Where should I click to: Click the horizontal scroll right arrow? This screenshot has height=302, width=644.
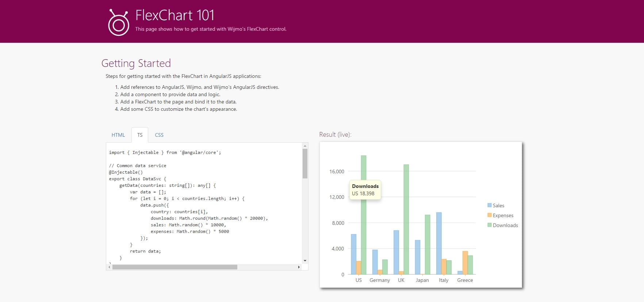[299, 267]
